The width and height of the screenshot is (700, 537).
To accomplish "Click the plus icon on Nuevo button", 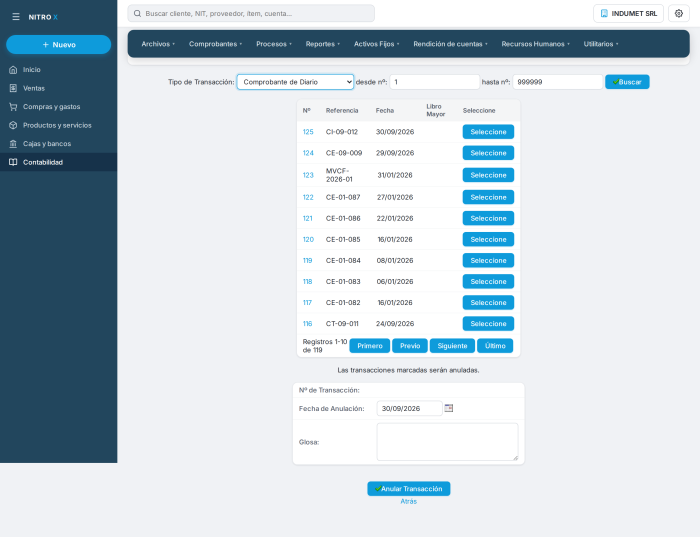I will (x=46, y=45).
